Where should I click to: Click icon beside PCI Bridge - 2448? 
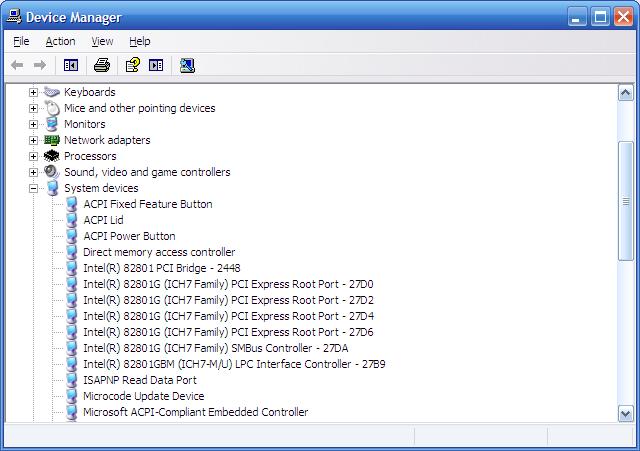tap(71, 268)
